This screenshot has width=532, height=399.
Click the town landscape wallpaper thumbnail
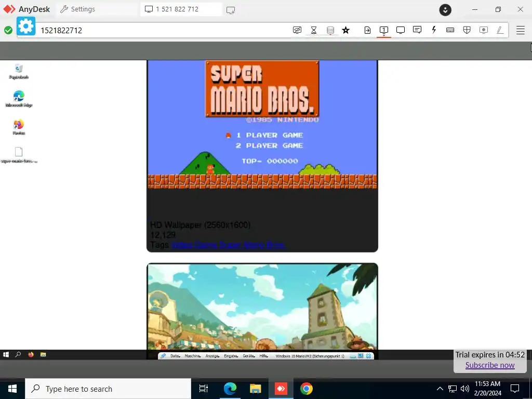point(262,307)
